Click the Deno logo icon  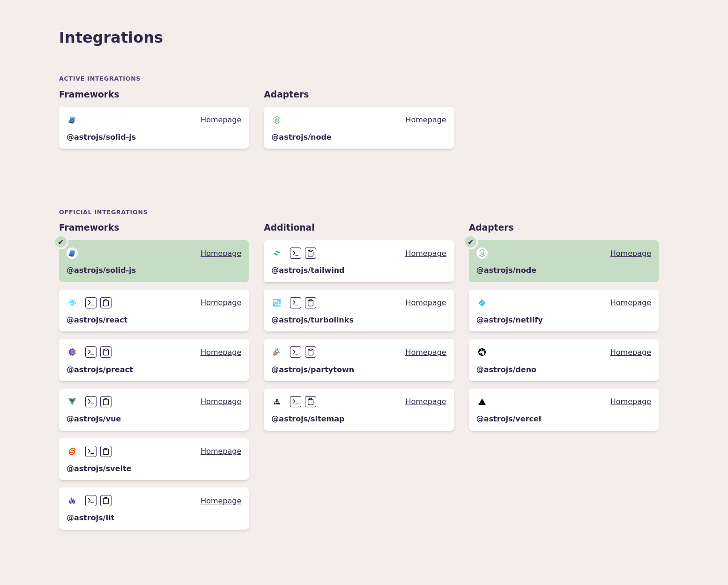[482, 352]
